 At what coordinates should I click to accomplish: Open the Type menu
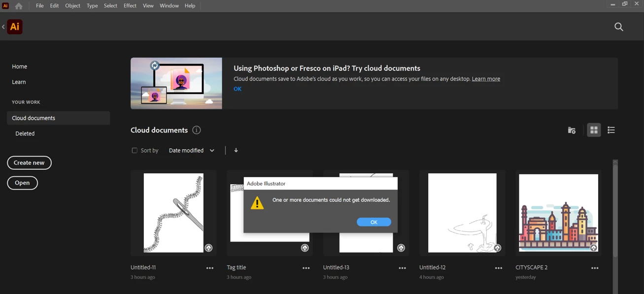coord(92,6)
